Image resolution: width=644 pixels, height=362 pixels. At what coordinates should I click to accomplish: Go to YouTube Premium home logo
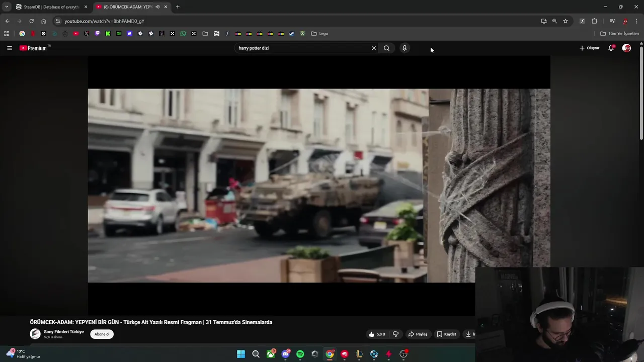[x=34, y=48]
